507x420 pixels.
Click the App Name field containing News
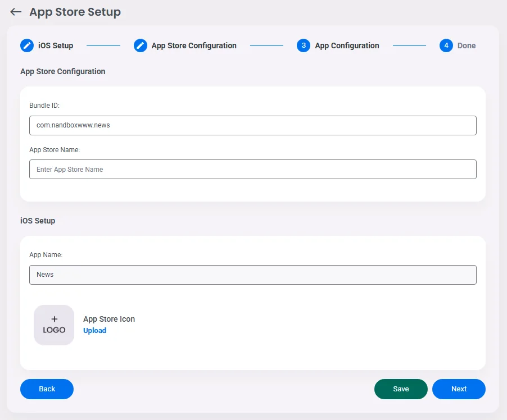(x=253, y=275)
